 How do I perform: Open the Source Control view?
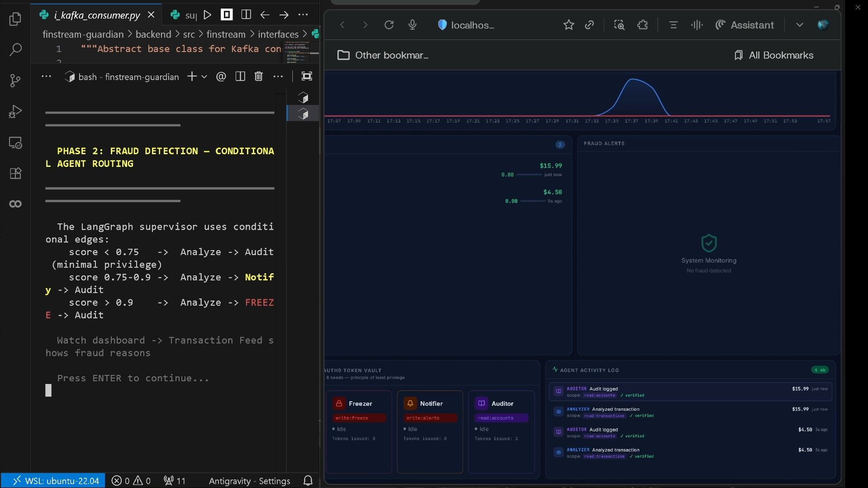click(15, 81)
